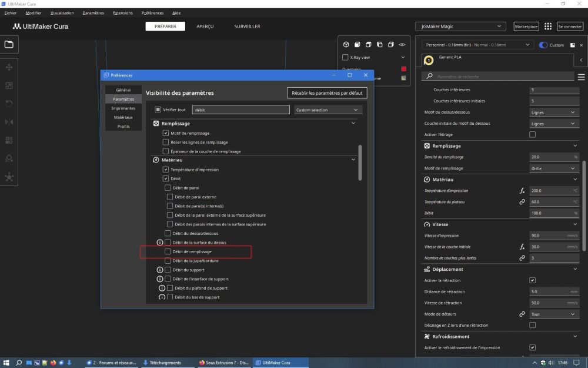Click link icon beside Mode de détours
Image resolution: width=588 pixels, height=368 pixels.
click(x=522, y=314)
